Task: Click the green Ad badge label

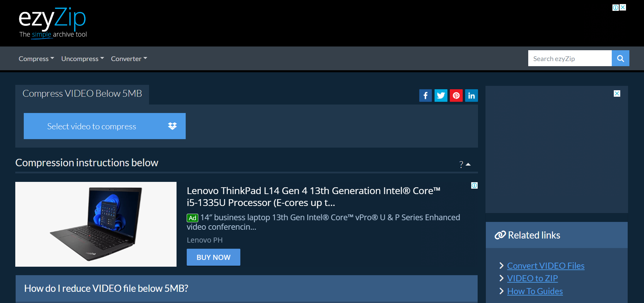Action: [192, 218]
